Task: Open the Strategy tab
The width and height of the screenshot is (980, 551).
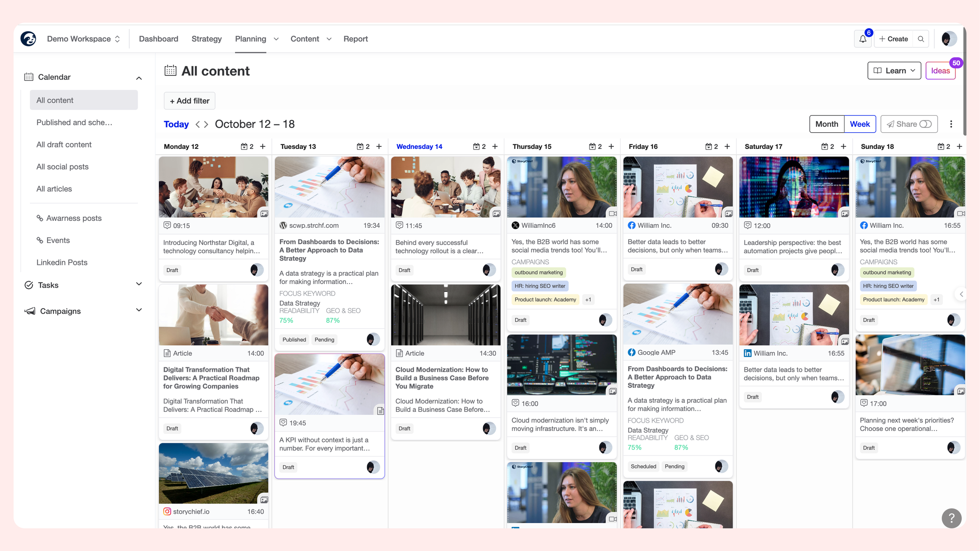Action: [206, 39]
